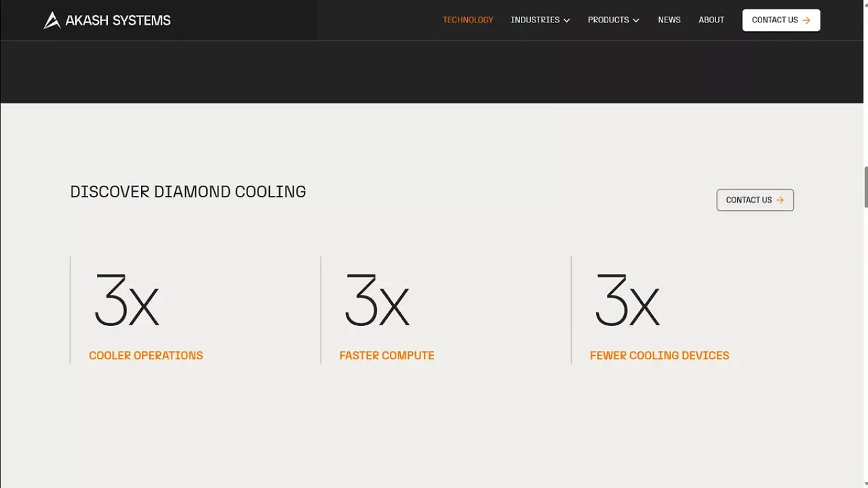The image size is (868, 488).
Task: Click the outlined Contact Us button below the header
Action: click(755, 200)
